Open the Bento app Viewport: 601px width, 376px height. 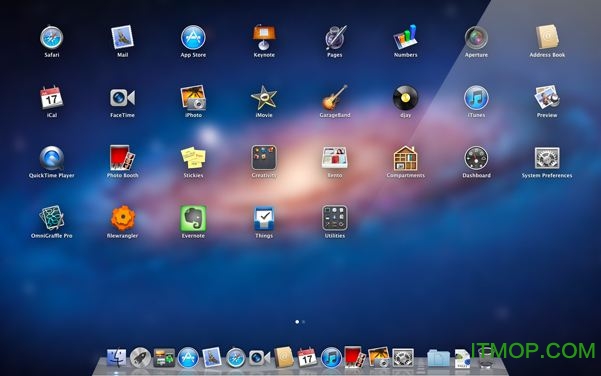335,158
